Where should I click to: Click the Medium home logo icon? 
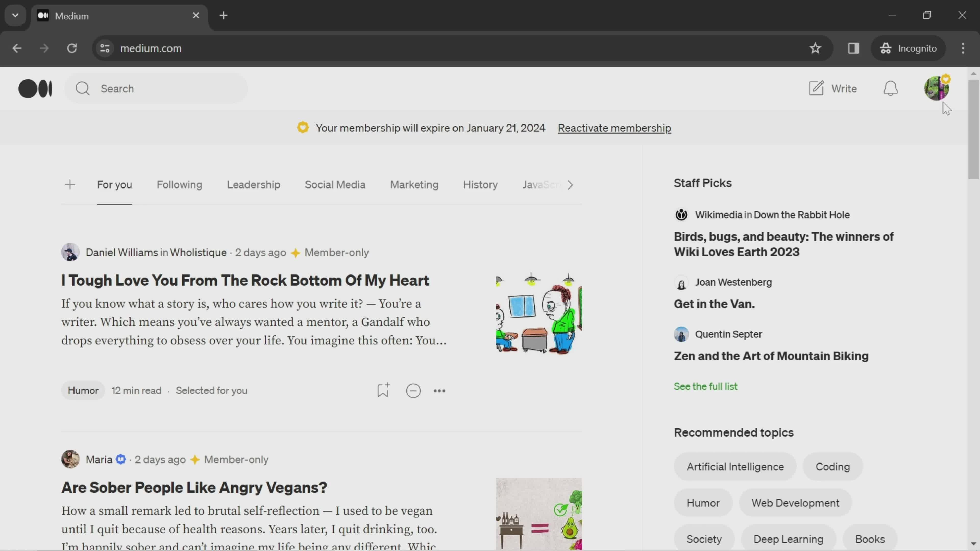(34, 88)
